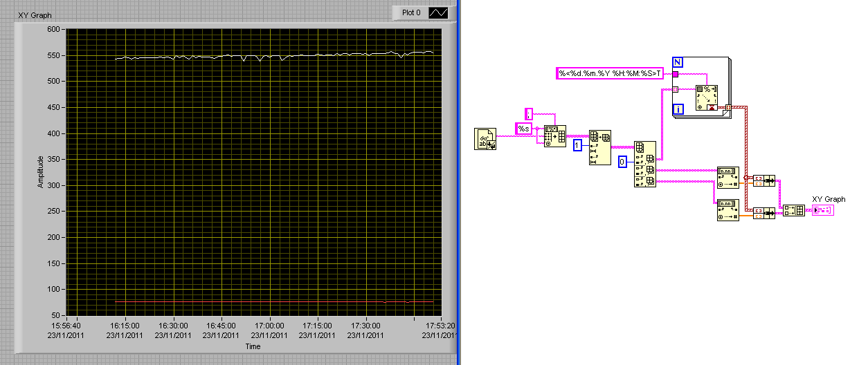The width and height of the screenshot is (868, 365).
Task: Select the Spreadsheet String To Array function
Action: 555,136
